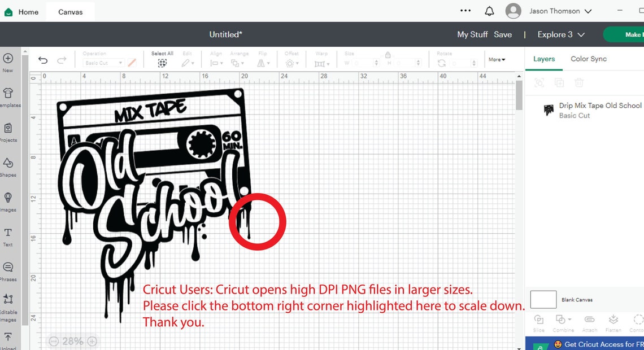Screen dimensions: 644x350
Task: Click the rotate stepper arrows
Action: click(x=474, y=63)
